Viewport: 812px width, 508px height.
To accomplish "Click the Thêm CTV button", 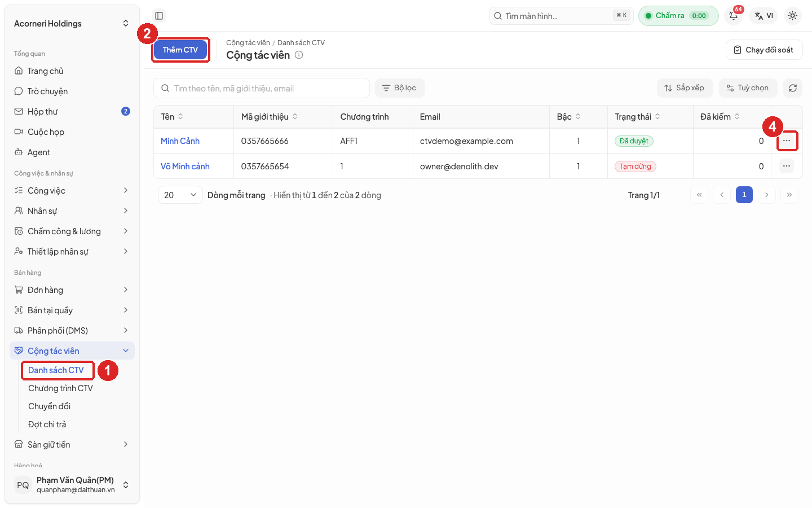I will pos(180,50).
